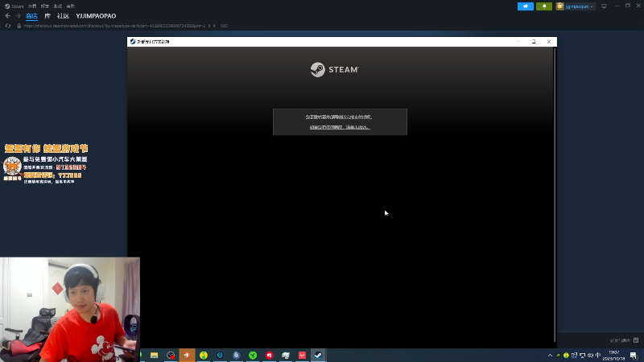Open the YJJIMPAOPAO profile tab
Viewport: 644px width, 362px height.
[x=96, y=16]
